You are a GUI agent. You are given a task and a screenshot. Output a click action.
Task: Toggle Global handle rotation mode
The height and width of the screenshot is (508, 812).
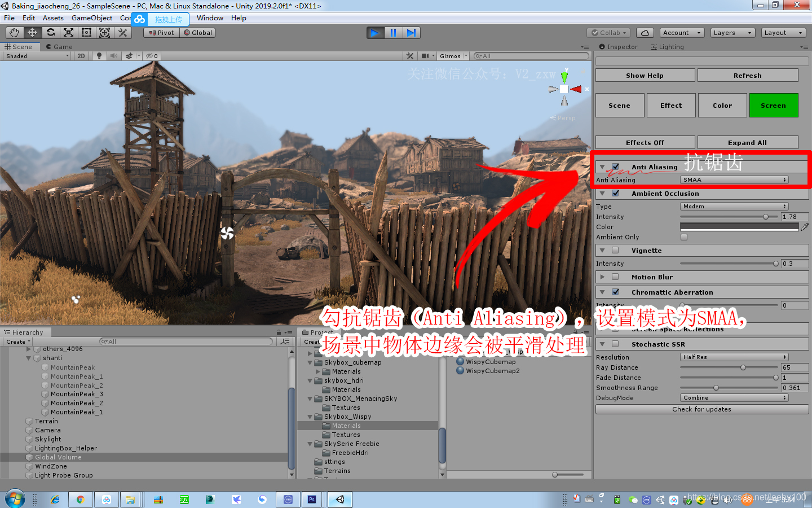pyautogui.click(x=198, y=33)
